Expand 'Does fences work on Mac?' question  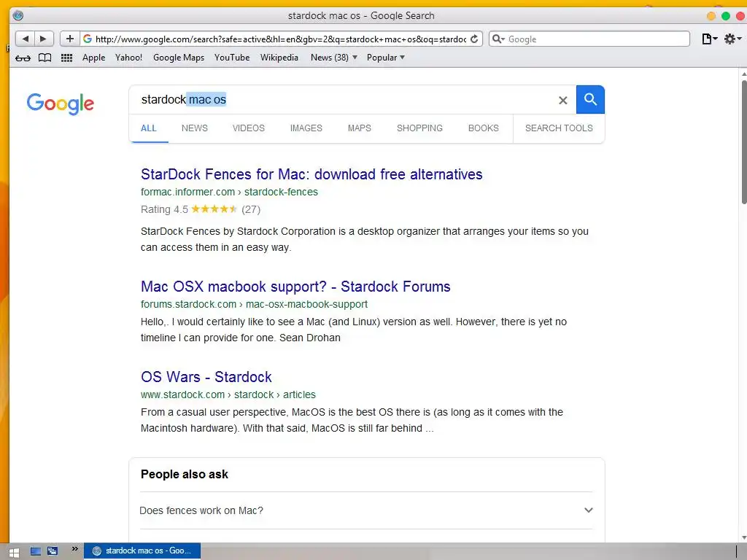366,510
